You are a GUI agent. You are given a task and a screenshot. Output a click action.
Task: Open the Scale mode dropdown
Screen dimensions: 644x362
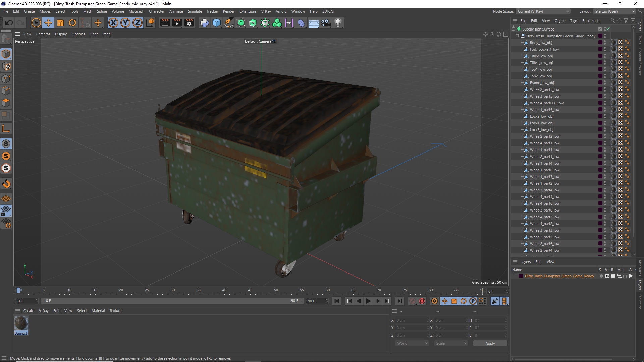tap(451, 343)
